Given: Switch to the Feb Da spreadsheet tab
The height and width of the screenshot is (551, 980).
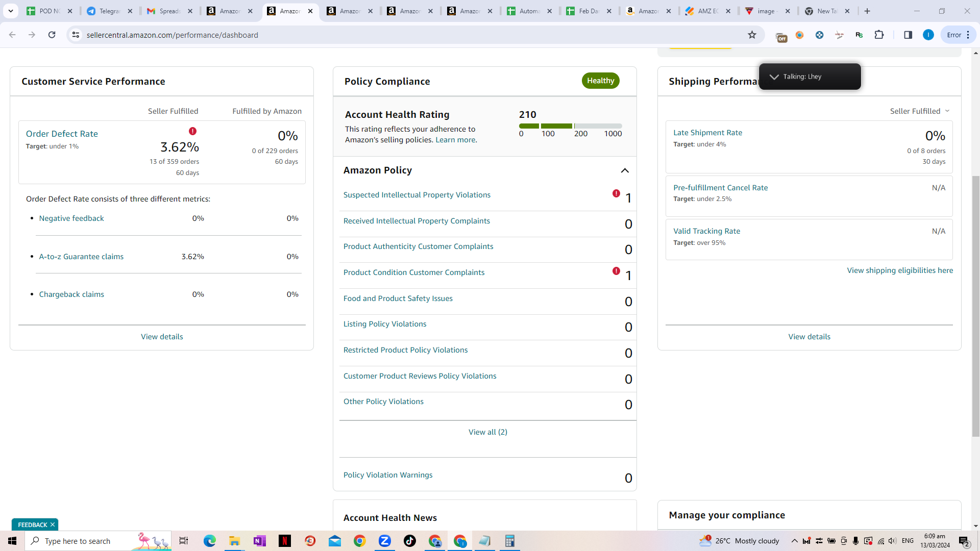Looking at the screenshot, I should (589, 11).
